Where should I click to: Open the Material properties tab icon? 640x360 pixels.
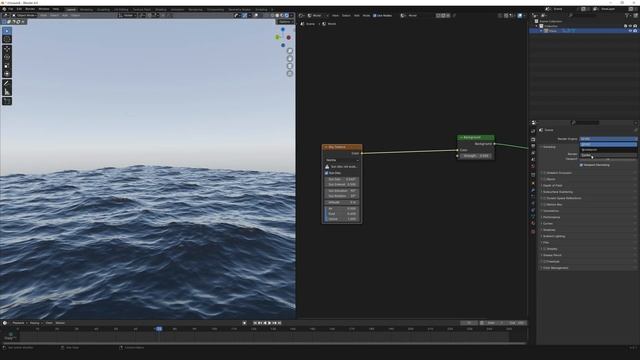pos(533,224)
